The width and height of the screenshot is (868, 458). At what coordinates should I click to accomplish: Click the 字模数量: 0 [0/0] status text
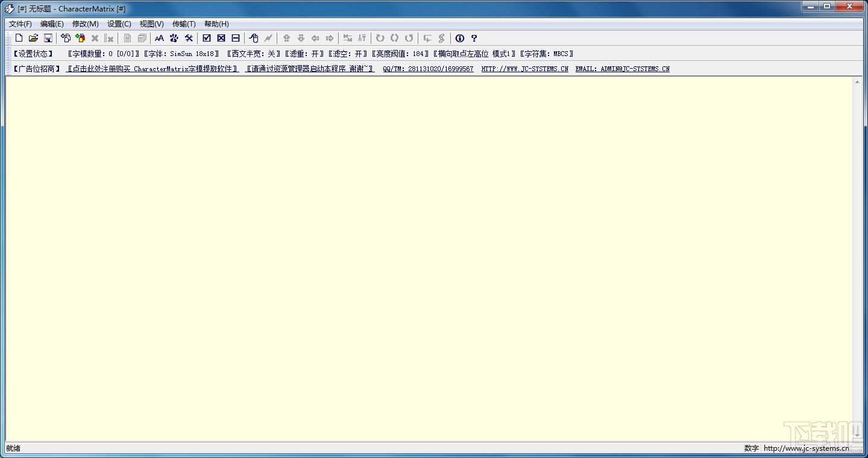104,54
